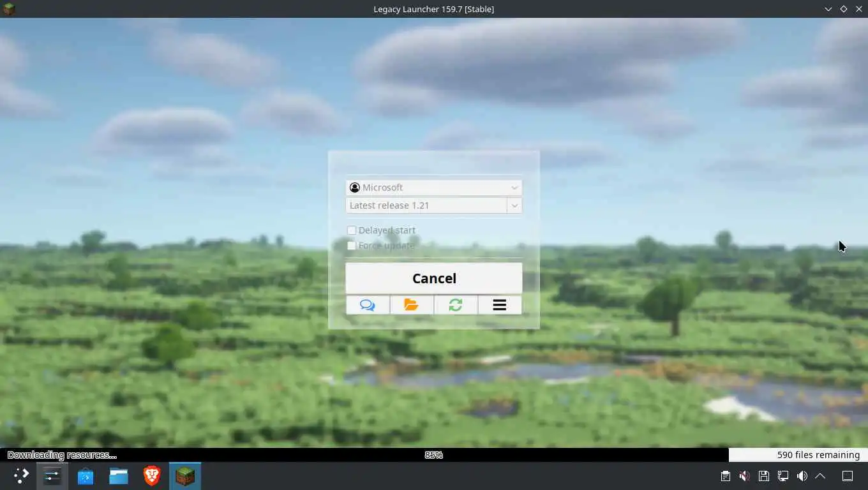The image size is (868, 490).
Task: Open the hamburger settings menu
Action: [500, 305]
